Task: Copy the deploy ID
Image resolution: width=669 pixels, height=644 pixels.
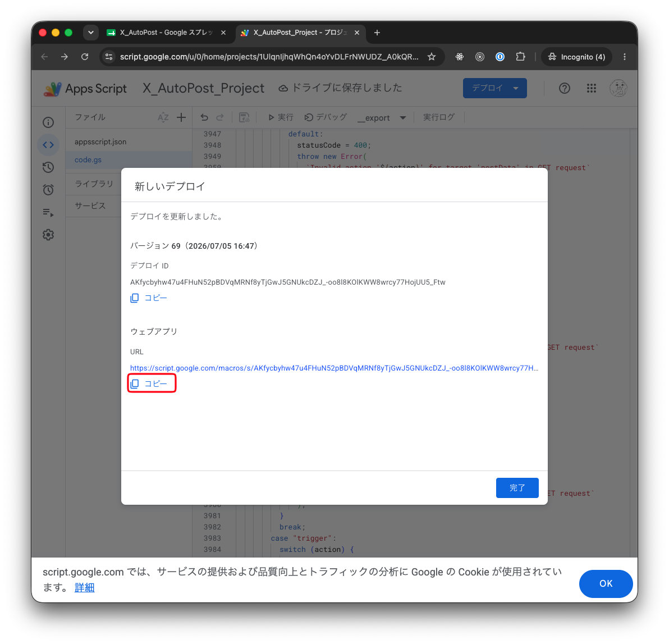Action: (x=149, y=298)
